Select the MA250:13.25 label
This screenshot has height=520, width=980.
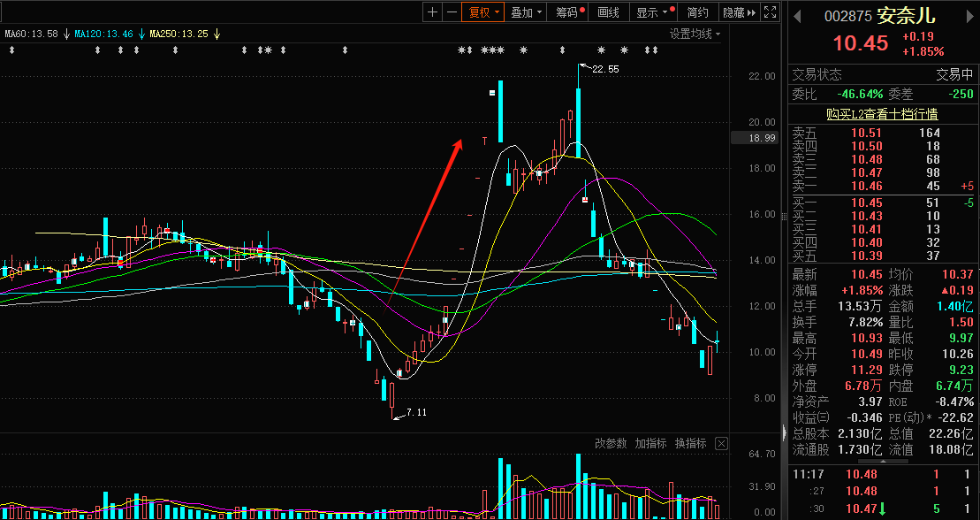pos(179,34)
